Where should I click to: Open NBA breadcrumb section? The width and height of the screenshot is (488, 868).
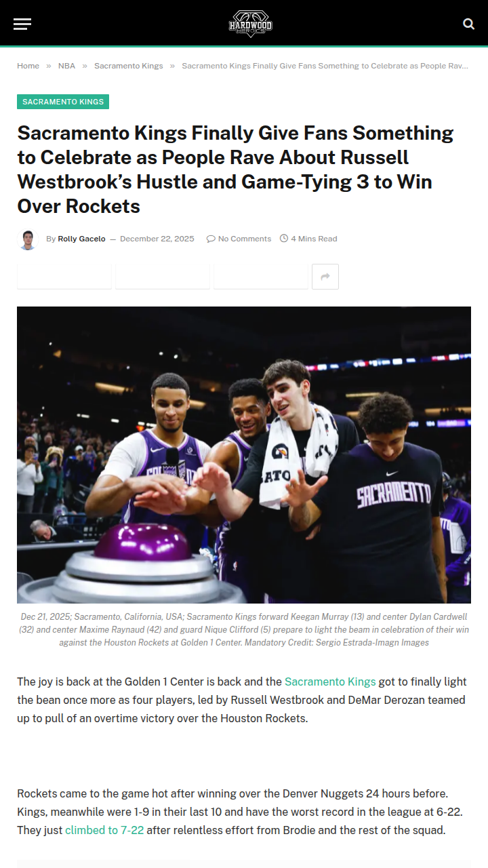click(66, 66)
